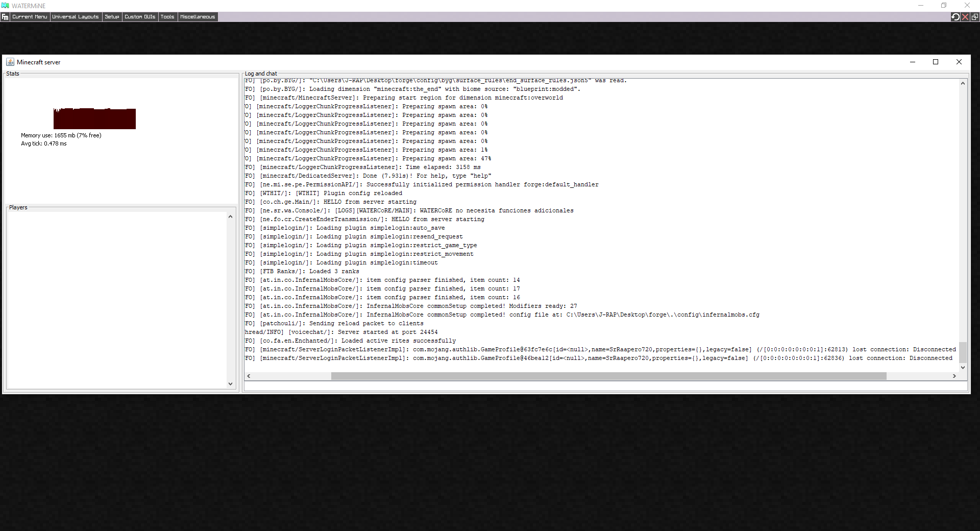Viewport: 980px width, 531px height.
Task: Click the WATERMiNE application icon in the title bar
Action: (5, 6)
